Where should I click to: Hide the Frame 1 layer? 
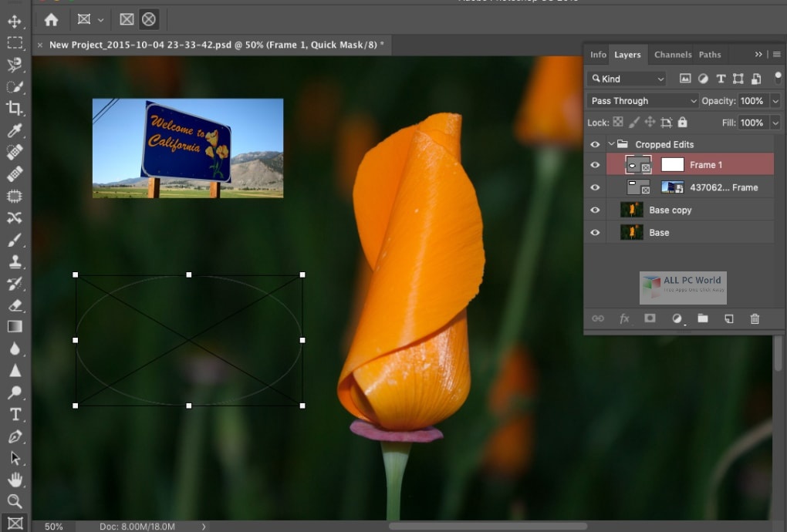(595, 164)
